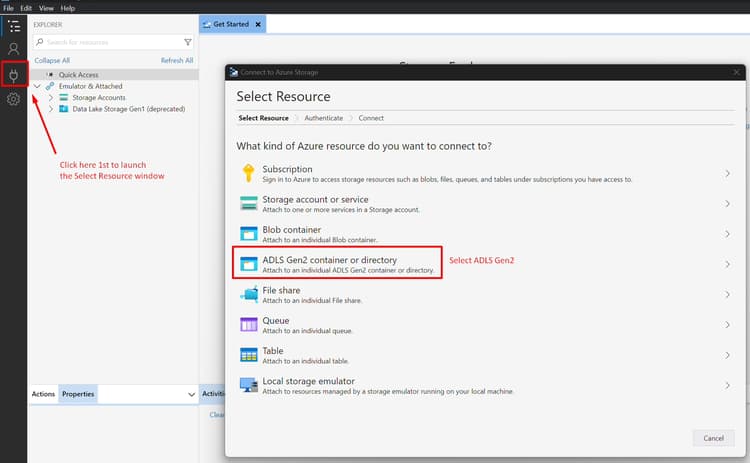The height and width of the screenshot is (463, 750).
Task: Expand Data Lake Storage Gen1 node
Action: [51, 109]
